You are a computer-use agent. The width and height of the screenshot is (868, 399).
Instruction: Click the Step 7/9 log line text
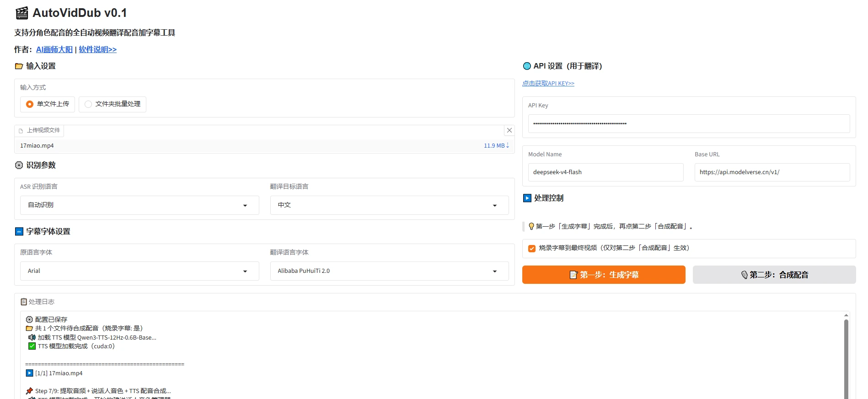(x=103, y=391)
